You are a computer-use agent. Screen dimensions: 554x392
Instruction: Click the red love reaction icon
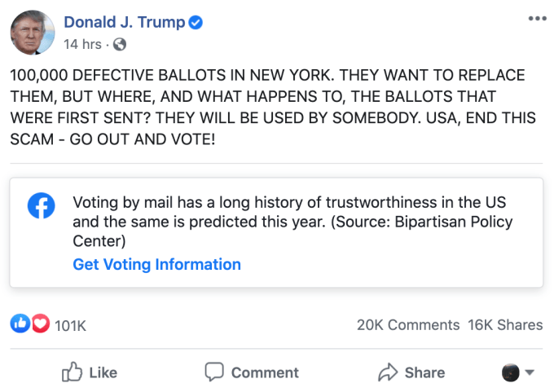point(40,324)
